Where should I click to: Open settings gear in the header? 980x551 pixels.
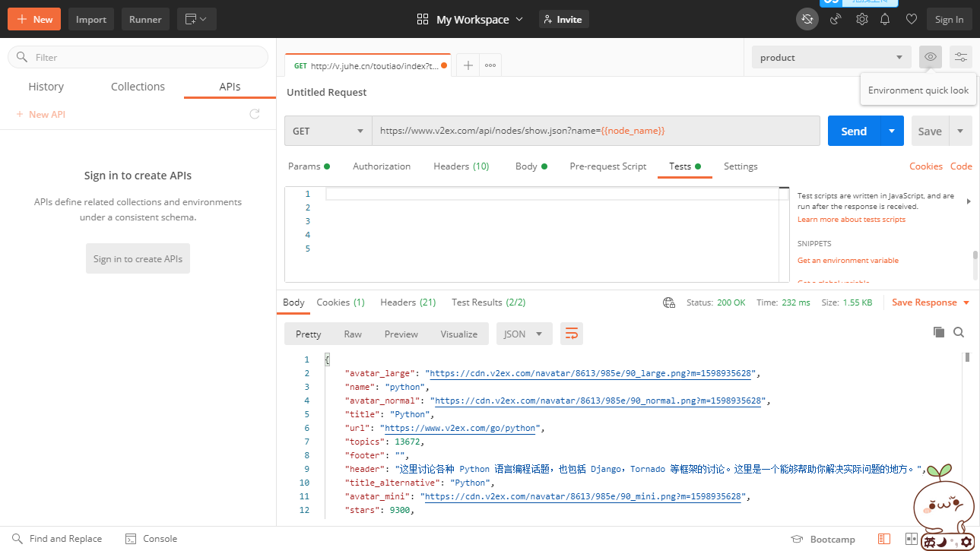pos(861,19)
